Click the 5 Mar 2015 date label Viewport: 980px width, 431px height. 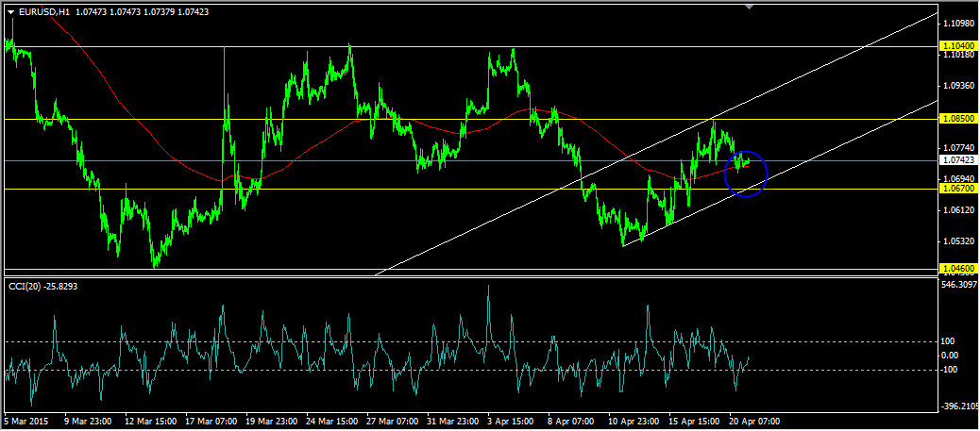tap(25, 422)
